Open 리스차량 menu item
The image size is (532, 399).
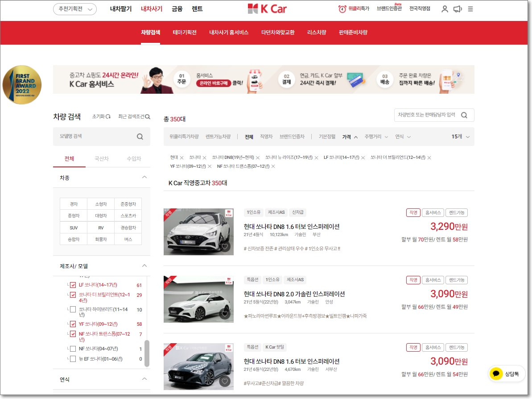pyautogui.click(x=317, y=33)
